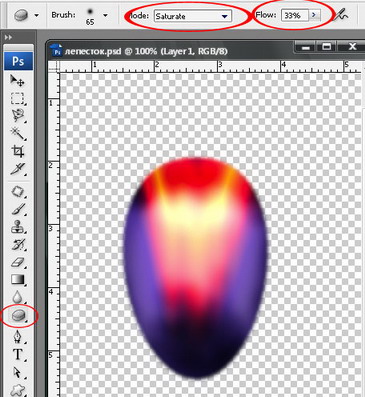Click the Flow value field 33%
365x397 pixels.
295,15
